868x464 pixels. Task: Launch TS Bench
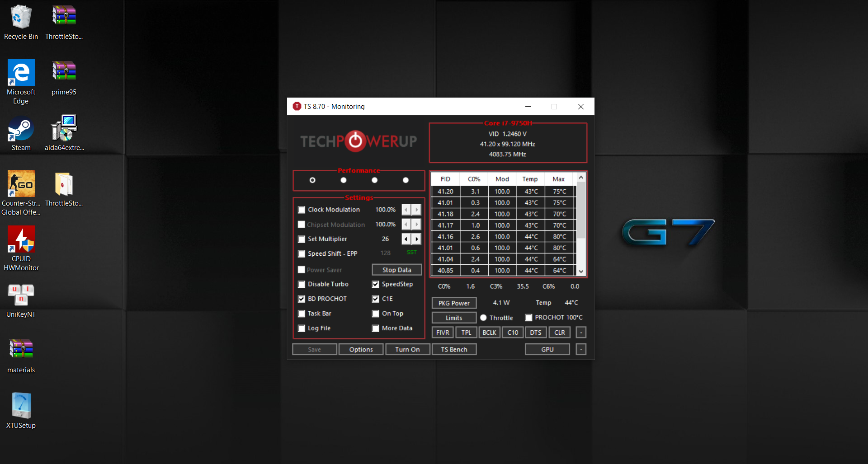point(454,350)
